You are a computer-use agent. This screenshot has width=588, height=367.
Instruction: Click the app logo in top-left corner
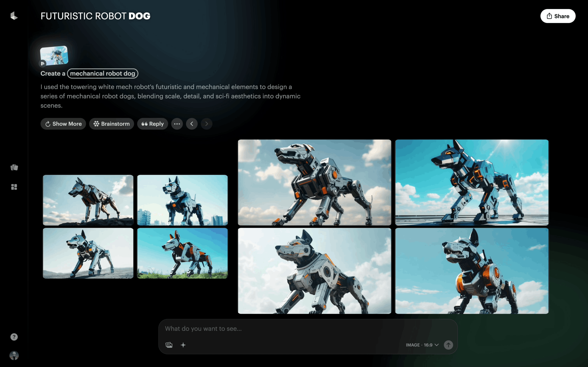14,16
